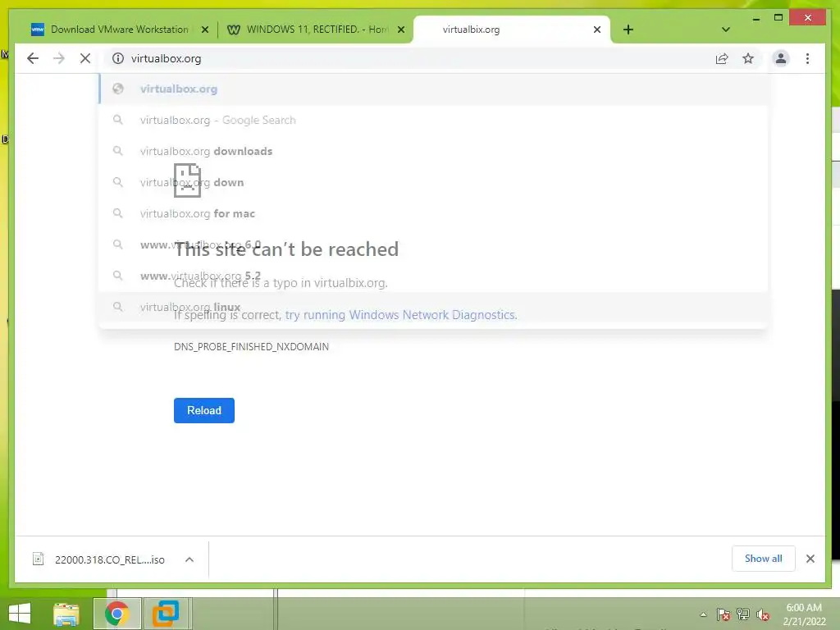The height and width of the screenshot is (630, 840).
Task: Click the Chrome taskbar icon
Action: [116, 614]
